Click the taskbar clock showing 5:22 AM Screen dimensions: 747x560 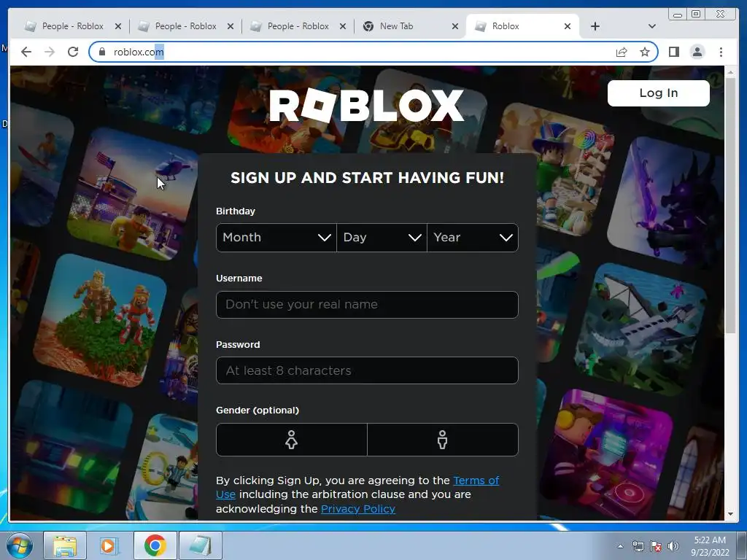[x=710, y=546]
